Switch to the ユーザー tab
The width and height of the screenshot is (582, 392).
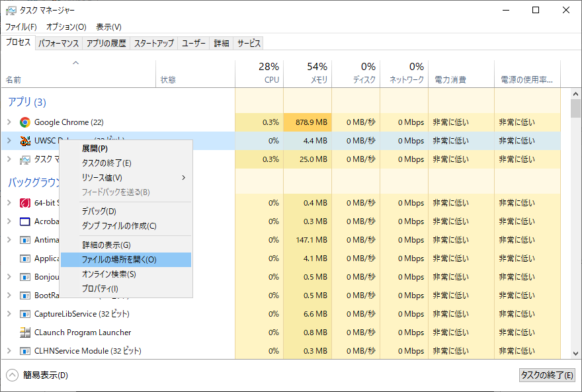click(x=193, y=44)
